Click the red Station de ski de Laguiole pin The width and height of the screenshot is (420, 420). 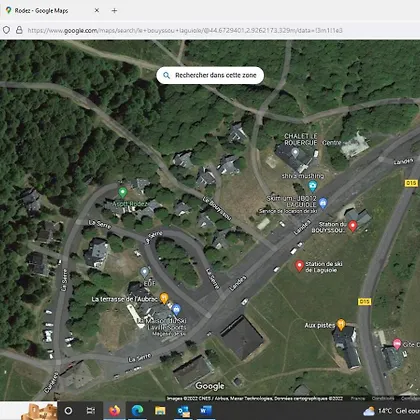299,266
